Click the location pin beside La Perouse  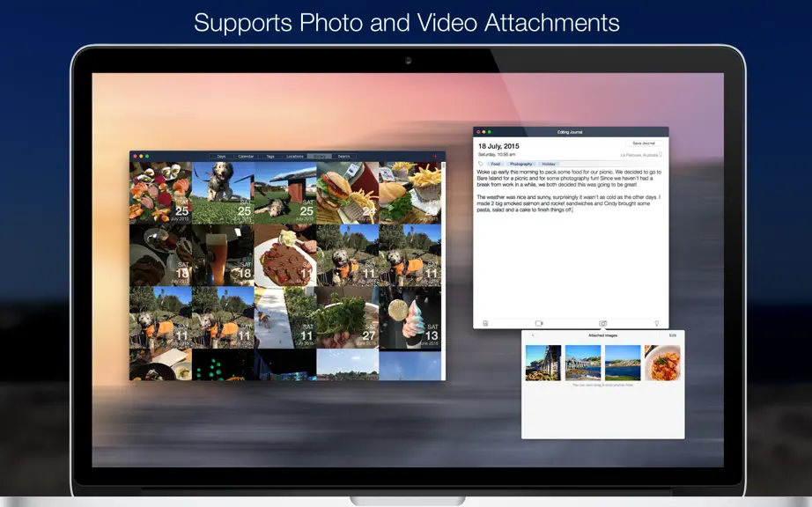pyautogui.click(x=661, y=155)
